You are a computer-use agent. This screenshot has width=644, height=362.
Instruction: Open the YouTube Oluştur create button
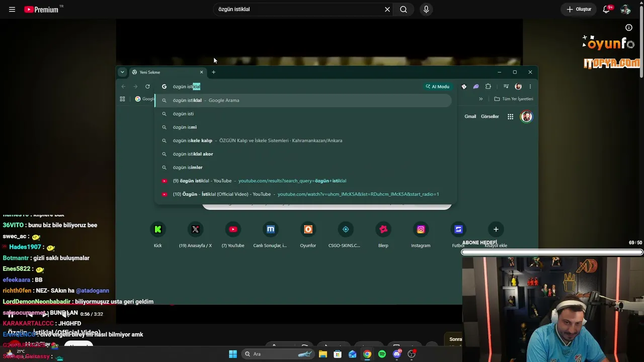[579, 9]
